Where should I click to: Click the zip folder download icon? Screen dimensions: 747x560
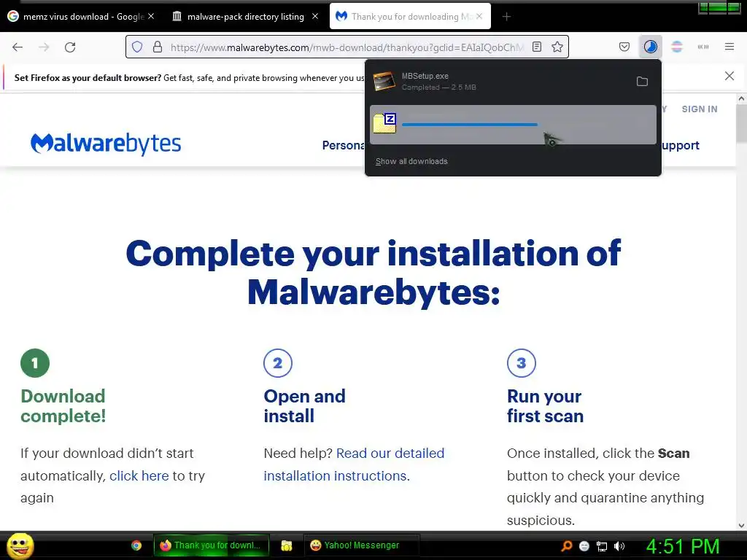pos(384,123)
